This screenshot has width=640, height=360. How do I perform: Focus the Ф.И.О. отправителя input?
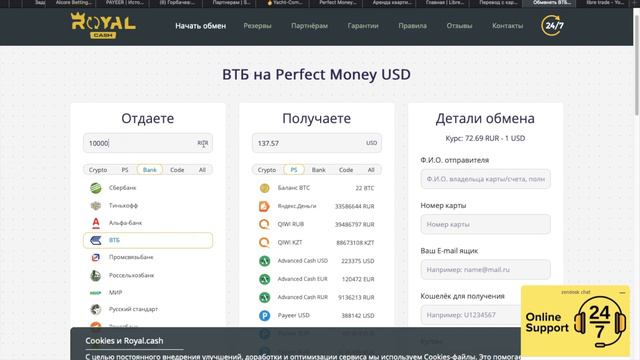[x=485, y=179]
